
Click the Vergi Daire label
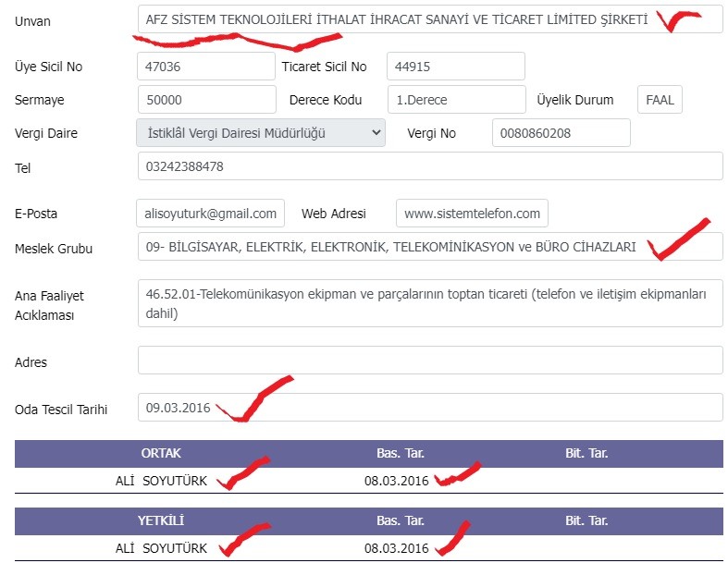pyautogui.click(x=46, y=134)
